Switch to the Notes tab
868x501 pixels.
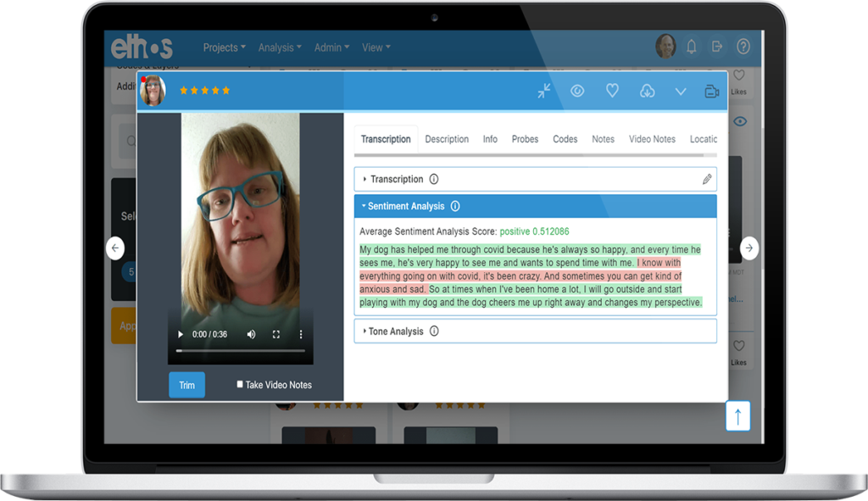[x=603, y=139]
